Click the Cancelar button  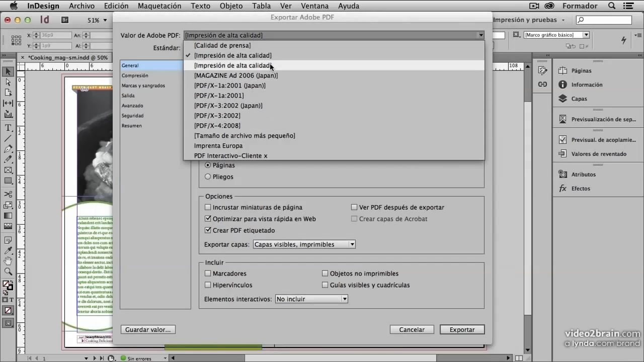(412, 330)
